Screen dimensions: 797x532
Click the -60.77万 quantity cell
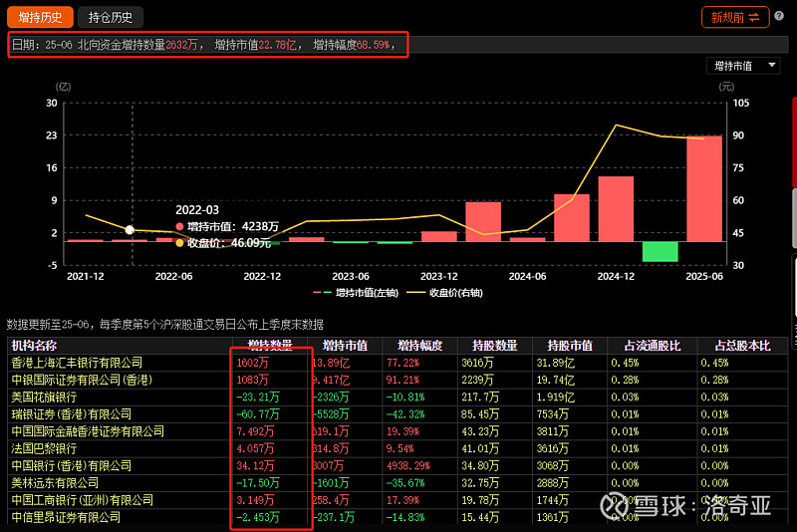[x=258, y=414]
